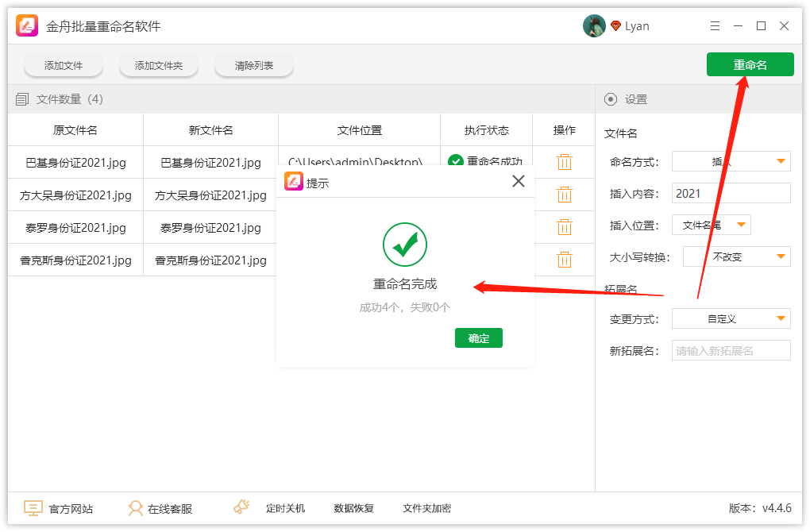The image size is (810, 532).
Task: Delete 香克斯身份证2021.jpg with trash icon
Action: [564, 260]
